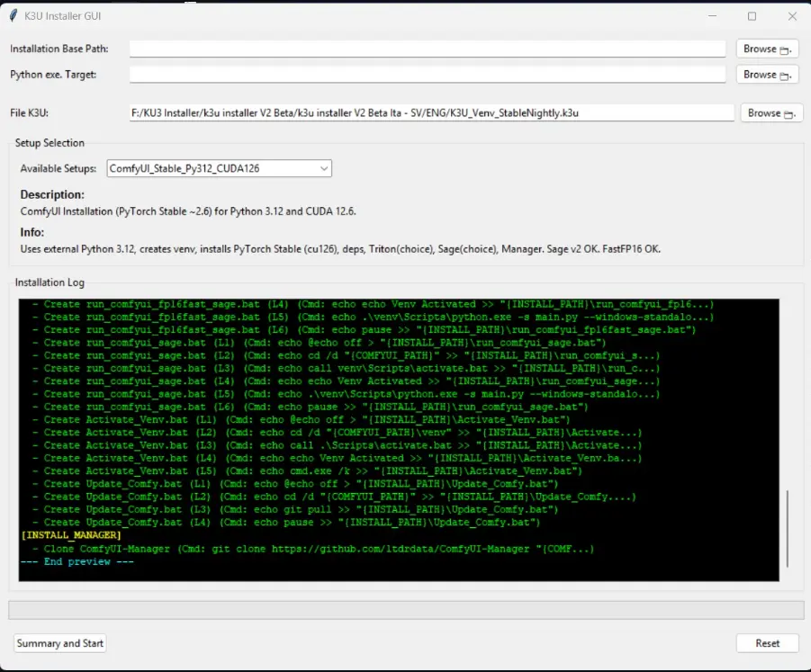
Task: Close the K3U Installer GUI window
Action: 792,16
